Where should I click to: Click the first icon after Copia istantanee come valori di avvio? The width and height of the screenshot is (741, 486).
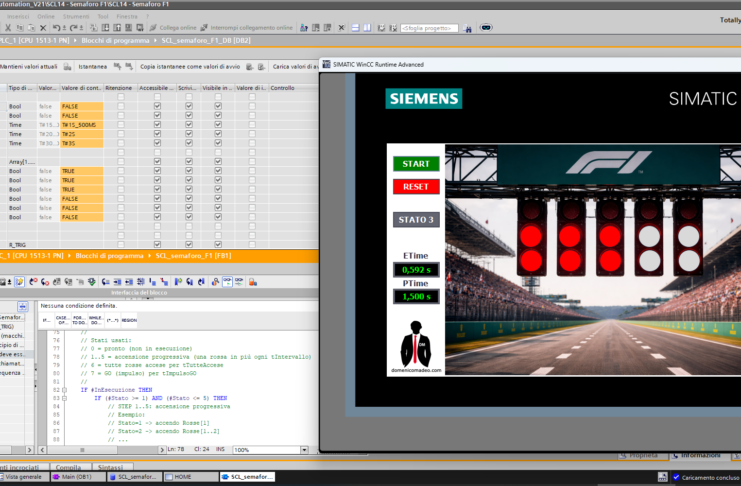click(250, 67)
